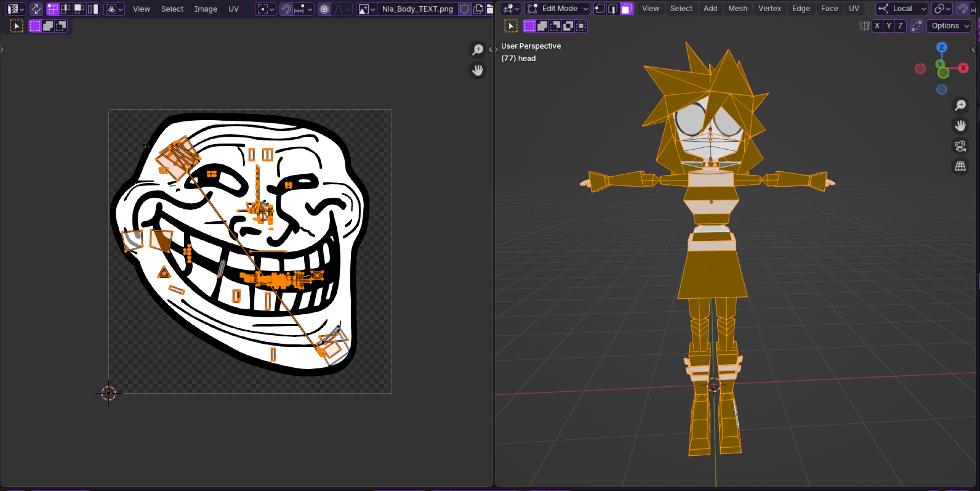The width and height of the screenshot is (980, 491).
Task: Open 3D viewport pivot point dropdown
Action: 942,9
